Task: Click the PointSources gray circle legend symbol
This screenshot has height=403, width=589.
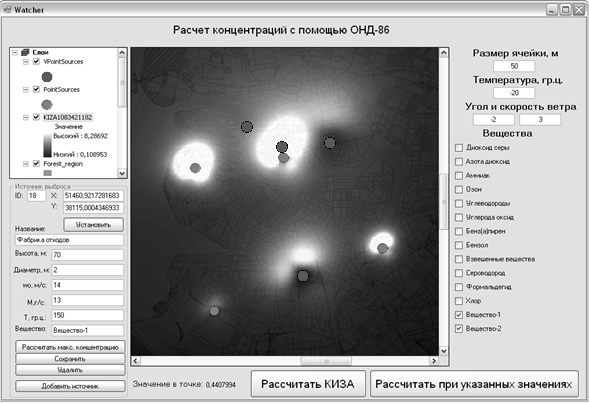Action: (x=47, y=104)
